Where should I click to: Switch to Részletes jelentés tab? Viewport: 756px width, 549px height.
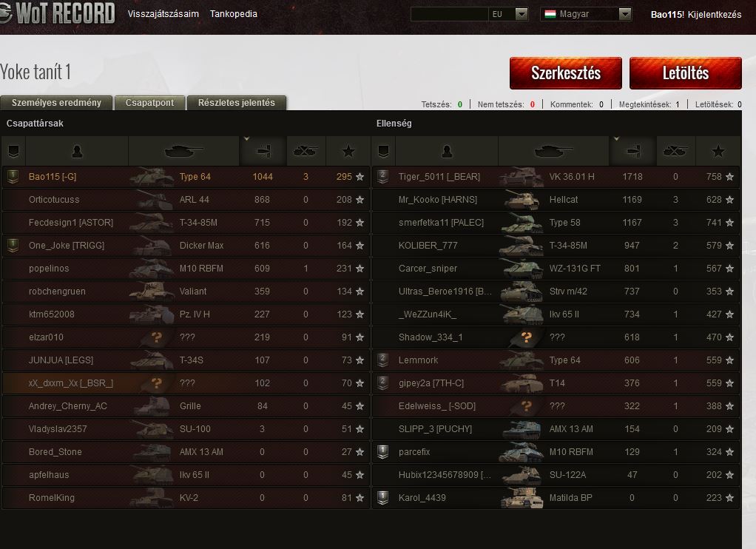coord(236,103)
